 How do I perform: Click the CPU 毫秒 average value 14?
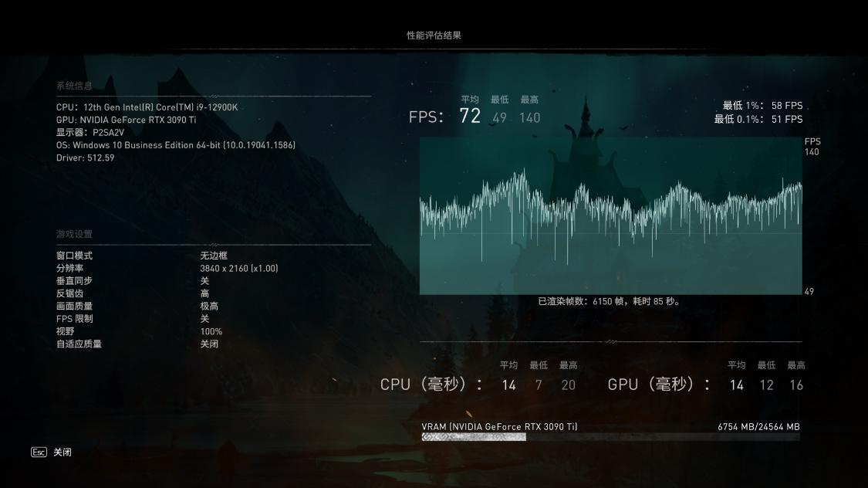[x=508, y=384]
